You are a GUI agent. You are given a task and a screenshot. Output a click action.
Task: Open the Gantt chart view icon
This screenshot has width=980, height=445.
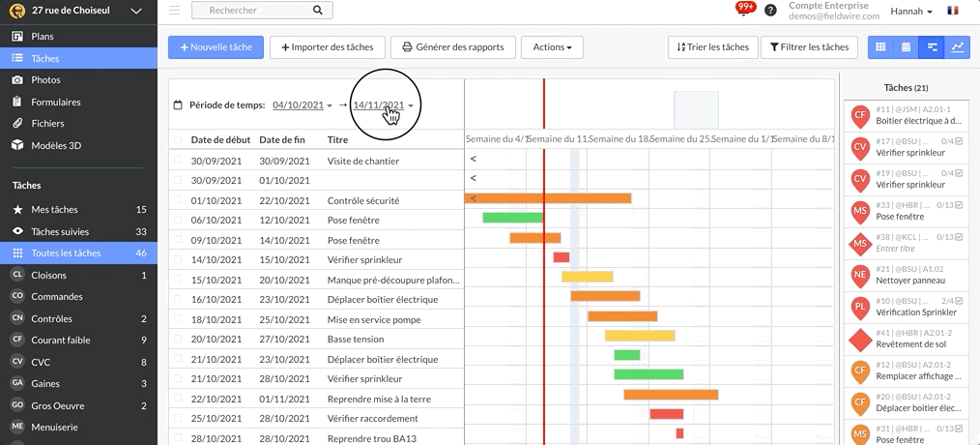pyautogui.click(x=932, y=46)
